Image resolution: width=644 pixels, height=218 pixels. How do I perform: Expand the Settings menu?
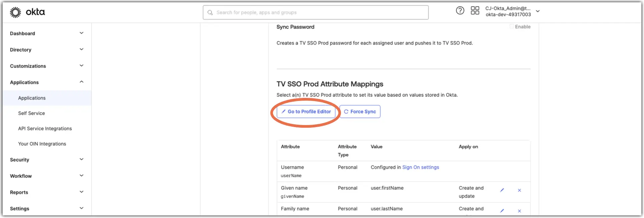pyautogui.click(x=46, y=209)
